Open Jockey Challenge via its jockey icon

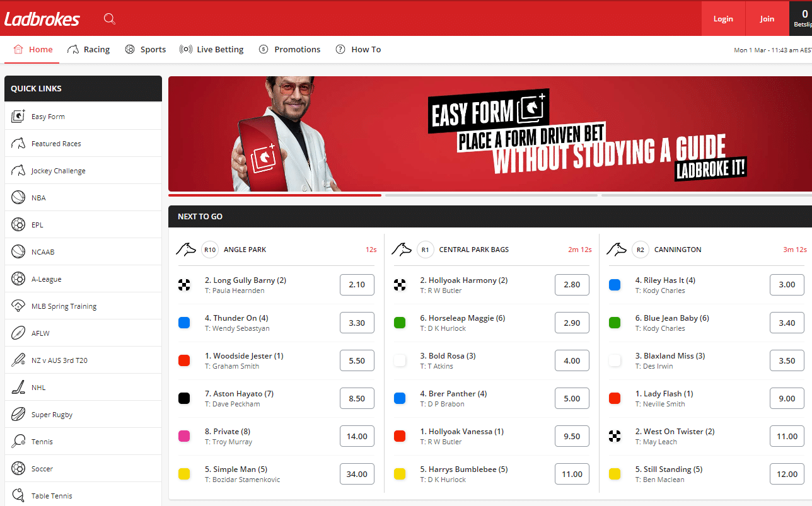[x=18, y=170]
